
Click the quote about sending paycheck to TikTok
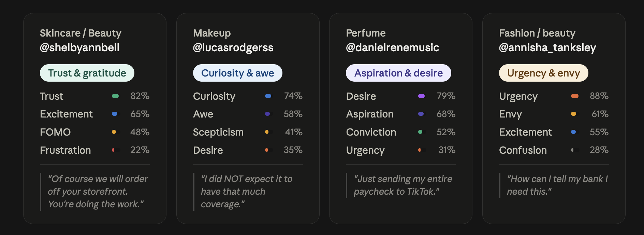click(403, 185)
